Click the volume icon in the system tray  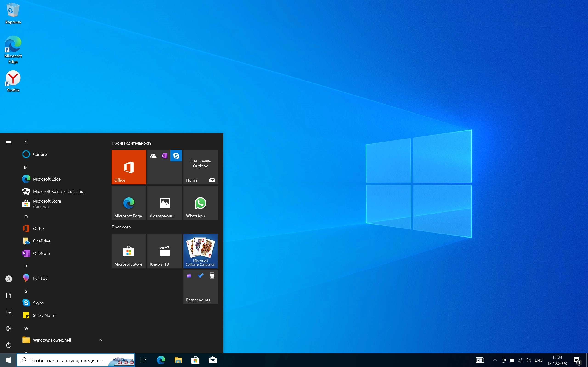pos(528,360)
